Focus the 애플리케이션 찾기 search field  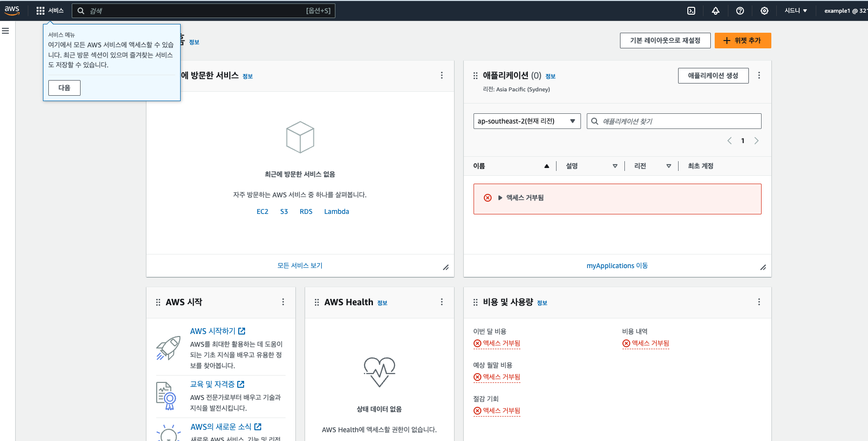674,121
